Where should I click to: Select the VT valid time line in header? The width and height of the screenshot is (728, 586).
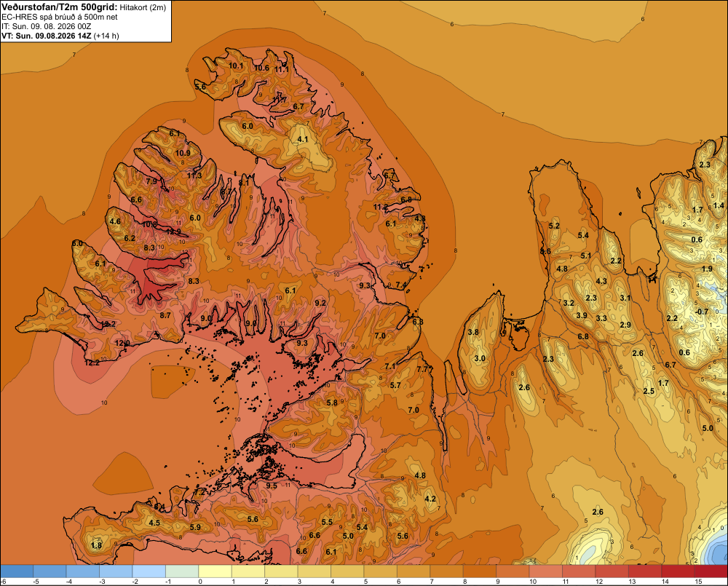point(60,36)
